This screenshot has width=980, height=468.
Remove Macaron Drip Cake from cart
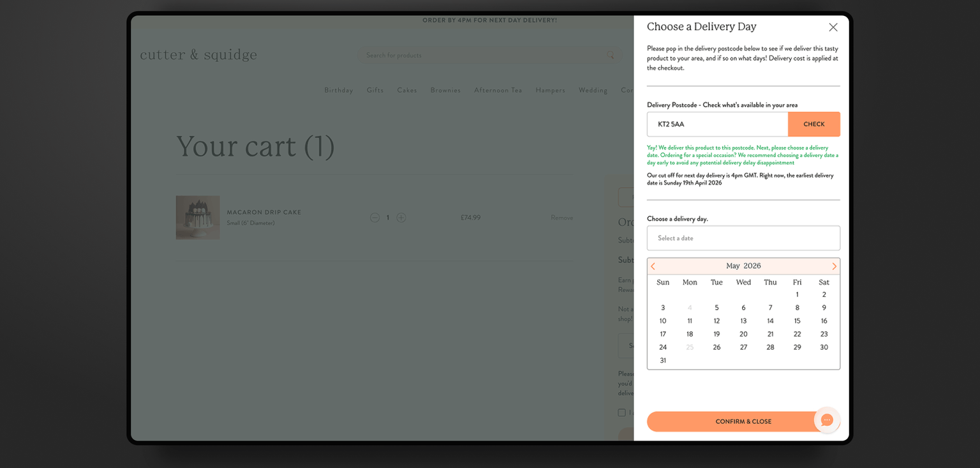(561, 218)
